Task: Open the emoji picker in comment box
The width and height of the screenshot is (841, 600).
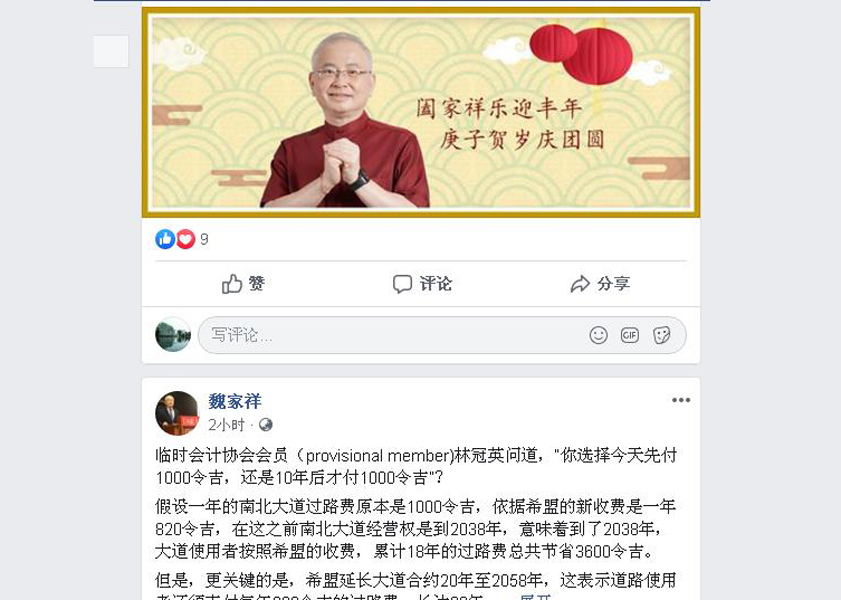Action: 598,336
